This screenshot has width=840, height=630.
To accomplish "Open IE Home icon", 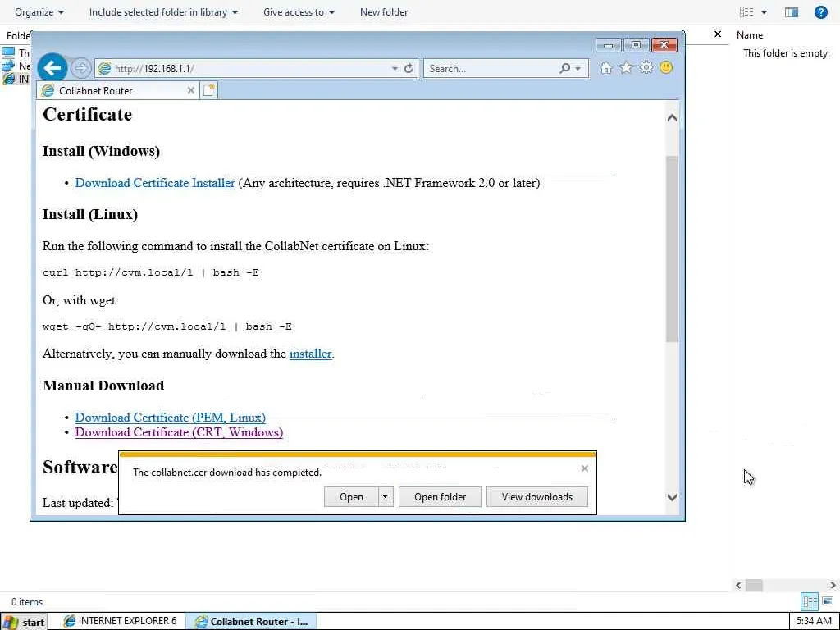I will pos(606,68).
